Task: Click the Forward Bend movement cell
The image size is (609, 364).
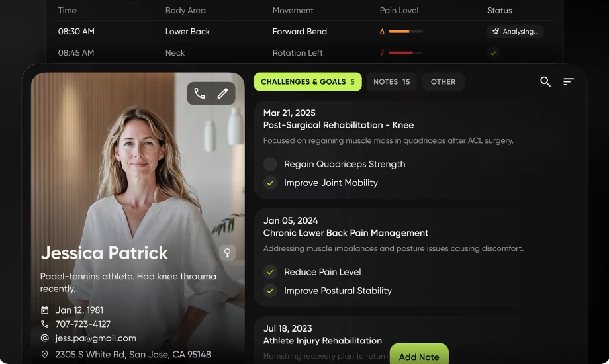Action: tap(299, 32)
